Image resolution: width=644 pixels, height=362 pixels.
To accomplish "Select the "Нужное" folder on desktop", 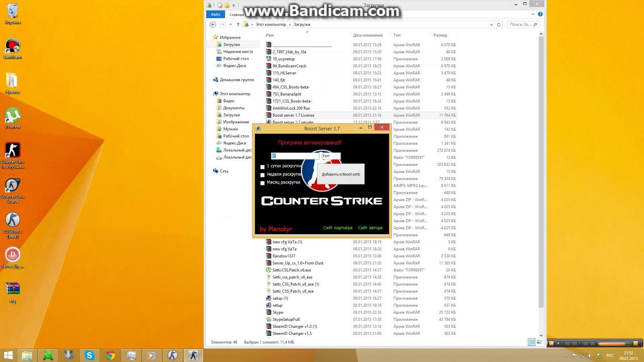I will pos(13,83).
